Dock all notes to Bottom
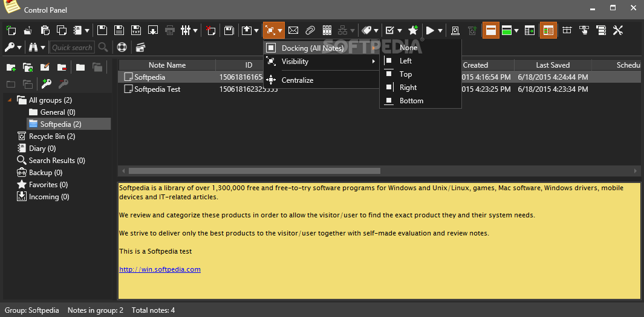 [x=421, y=100]
